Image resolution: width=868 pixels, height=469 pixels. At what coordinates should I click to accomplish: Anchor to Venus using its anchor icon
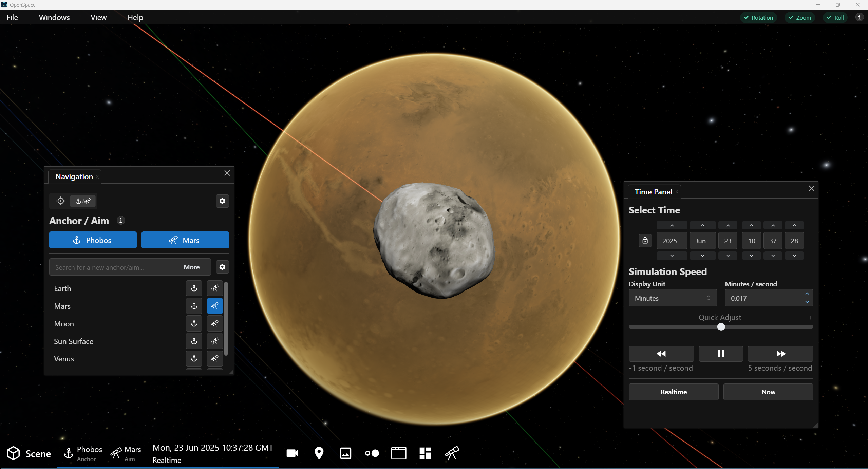click(x=194, y=359)
